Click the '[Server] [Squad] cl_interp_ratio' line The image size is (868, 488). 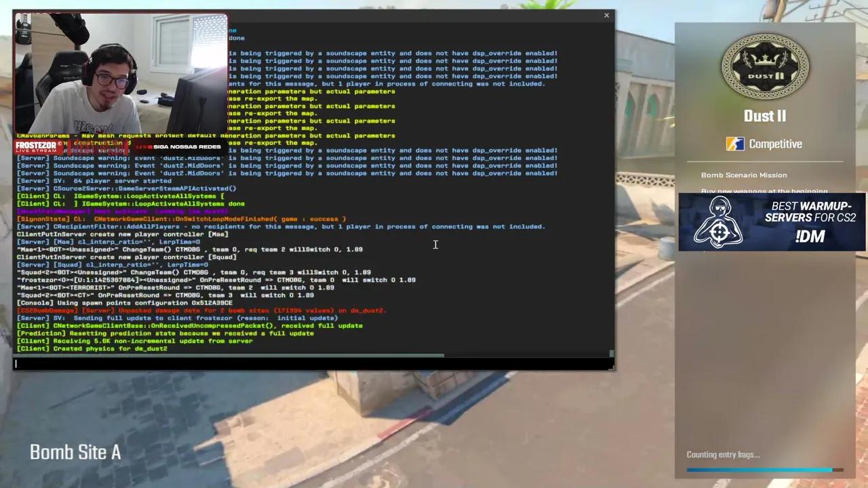click(113, 264)
